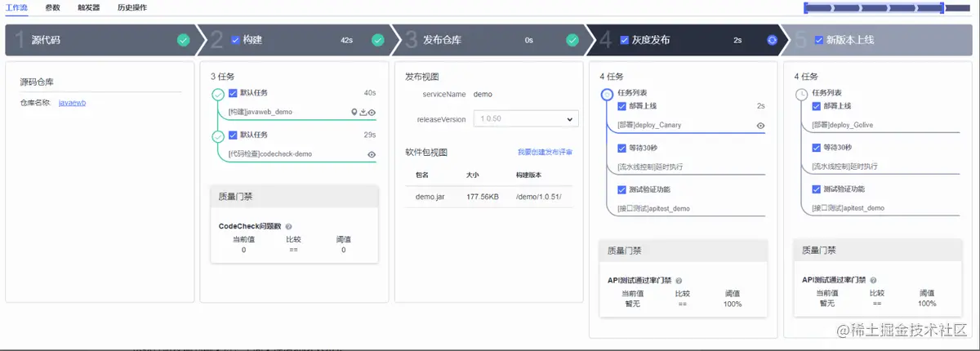Toggle 等待30秒 checkbox in 新版本上线
The height and width of the screenshot is (351, 980).
click(816, 148)
